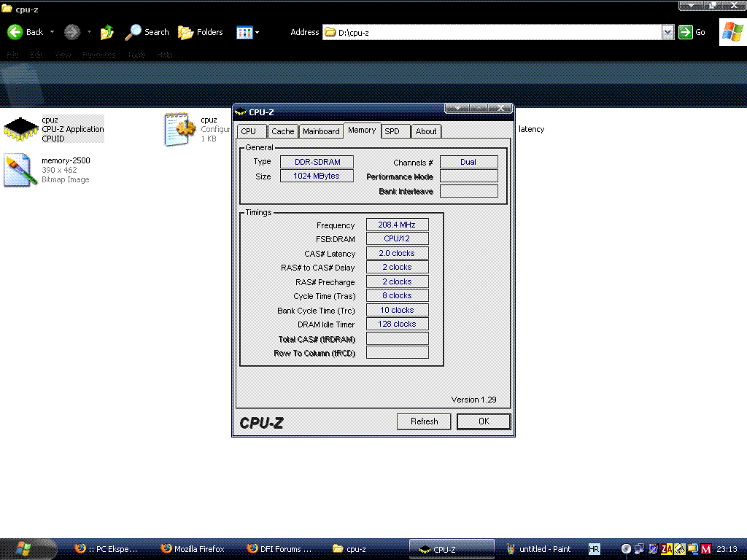Switch to the CPU tab
The image size is (747, 560).
pos(249,131)
